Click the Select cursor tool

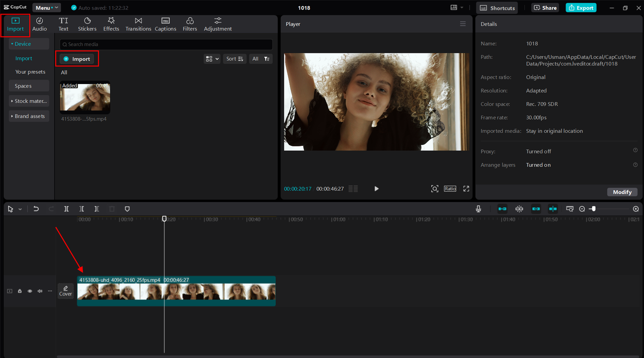[11, 209]
